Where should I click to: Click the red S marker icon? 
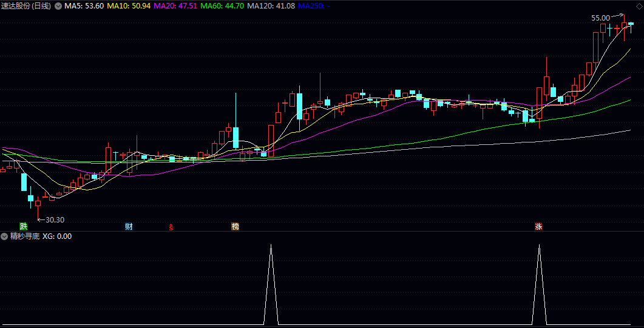171,227
